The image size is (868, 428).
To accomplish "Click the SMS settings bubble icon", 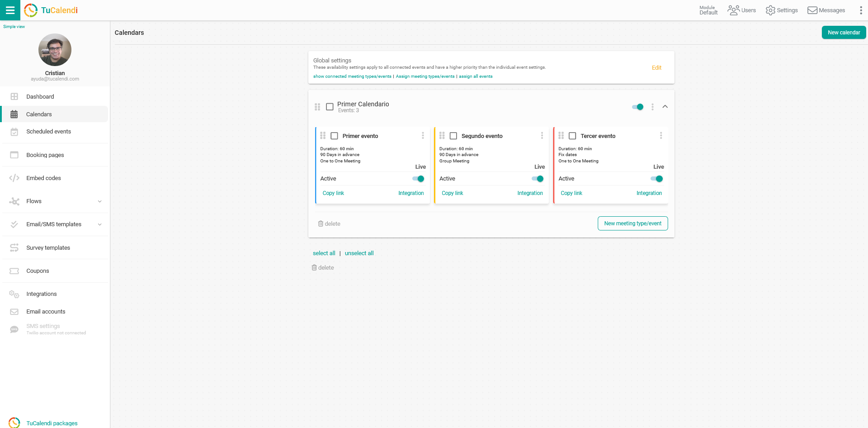I will tap(14, 329).
